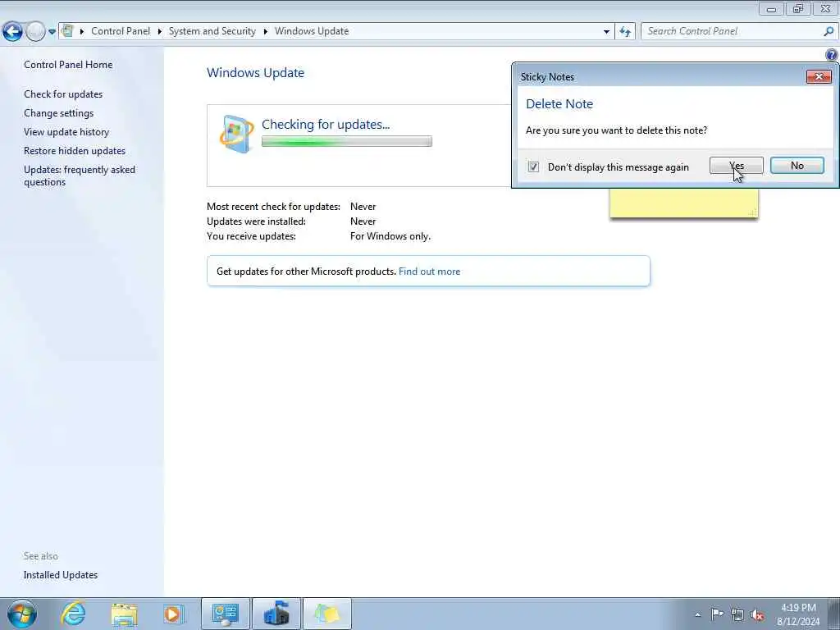
Task: Open the address bar history dropdown
Action: (x=606, y=32)
